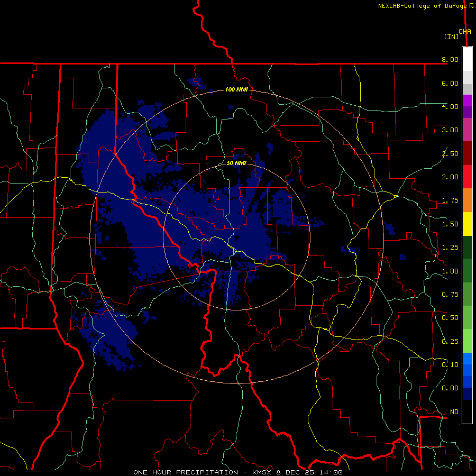Select the 0.00 legend value
Screen dimensions: 476x476
pos(450,388)
